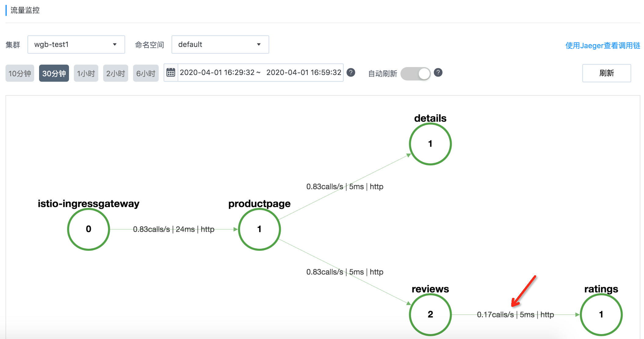Click help icon beside auto-refresh toggle

coord(438,73)
